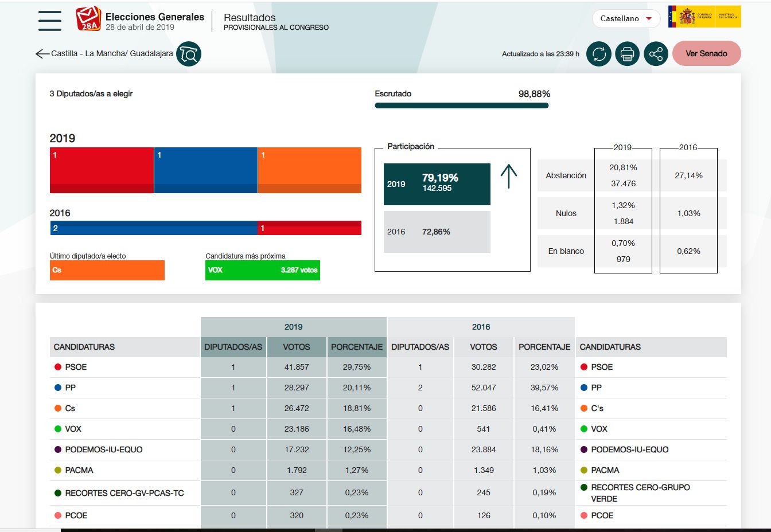Click the orange Cs last elected deputy box
This screenshot has width=771, height=532.
pyautogui.click(x=107, y=270)
